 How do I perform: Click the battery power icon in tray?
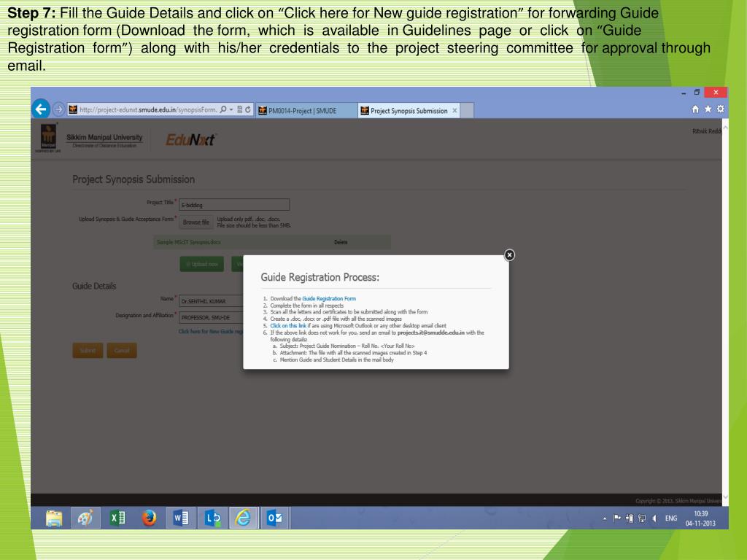point(630,518)
